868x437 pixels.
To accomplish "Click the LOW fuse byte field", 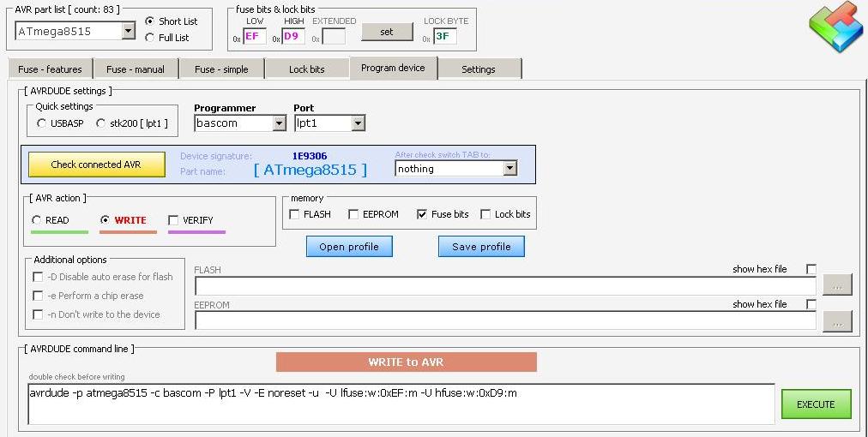I will coord(255,37).
